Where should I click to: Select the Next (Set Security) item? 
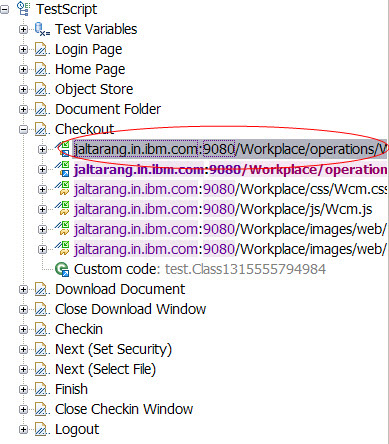113,350
